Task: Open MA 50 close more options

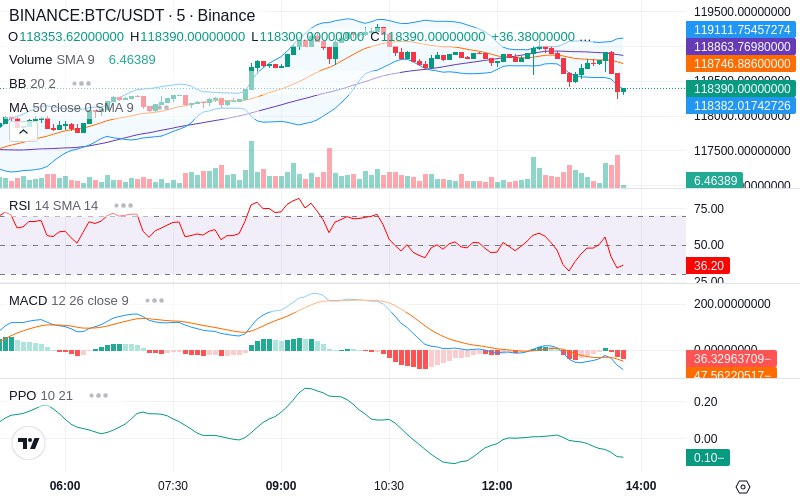Action: pyautogui.click(x=161, y=108)
